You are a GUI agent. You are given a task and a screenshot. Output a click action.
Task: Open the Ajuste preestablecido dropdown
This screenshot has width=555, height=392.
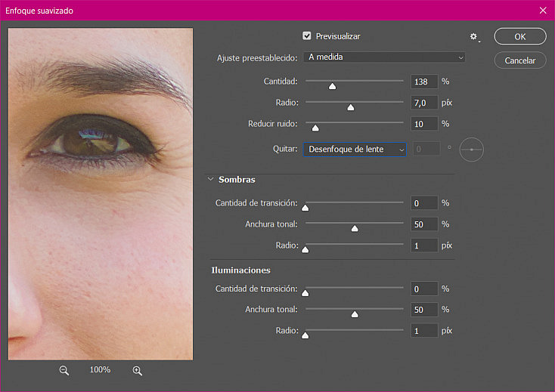point(384,57)
